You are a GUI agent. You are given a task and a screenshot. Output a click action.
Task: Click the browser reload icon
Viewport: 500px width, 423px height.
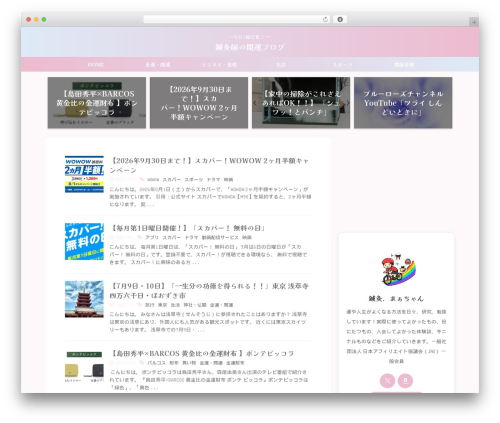pos(325,20)
